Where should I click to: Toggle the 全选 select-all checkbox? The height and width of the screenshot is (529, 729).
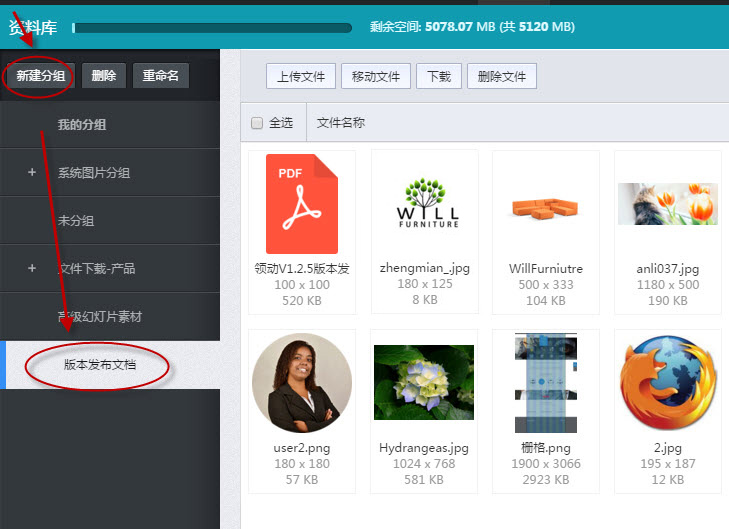(x=257, y=123)
